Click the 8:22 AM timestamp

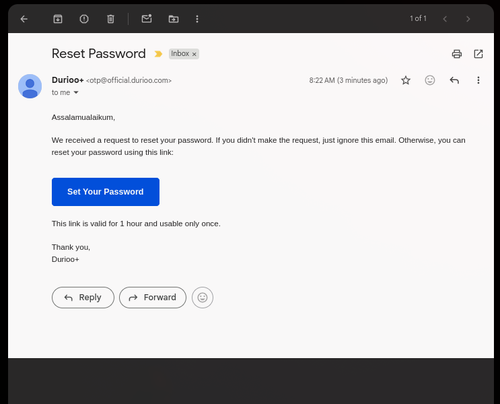(348, 80)
